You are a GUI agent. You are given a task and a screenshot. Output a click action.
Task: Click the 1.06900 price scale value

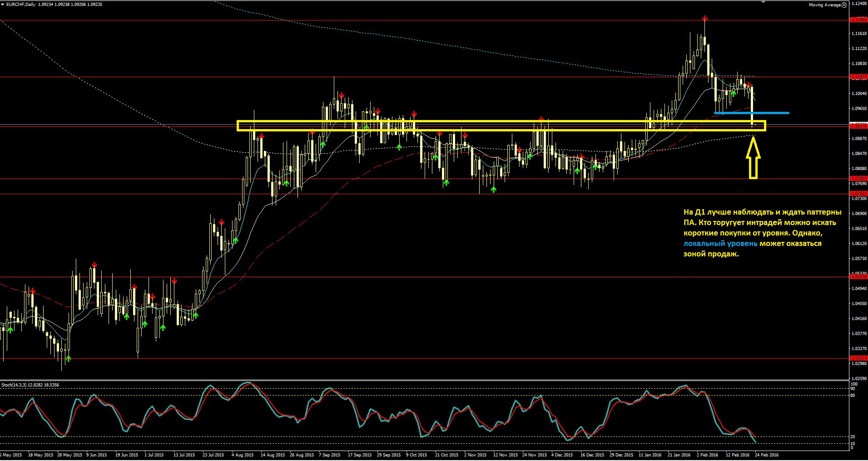(859, 214)
